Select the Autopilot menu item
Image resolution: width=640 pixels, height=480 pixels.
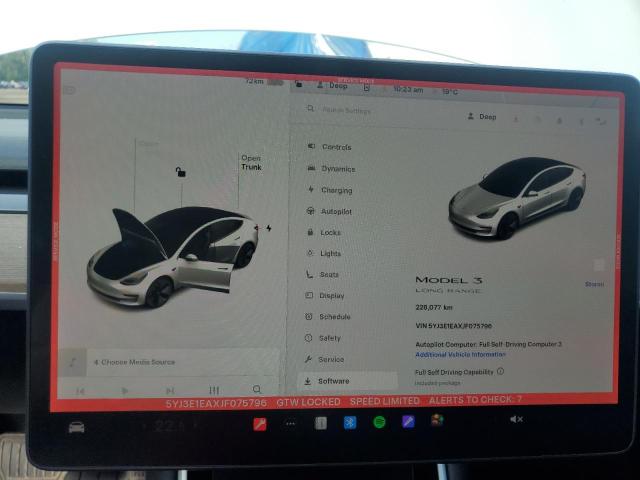point(335,211)
